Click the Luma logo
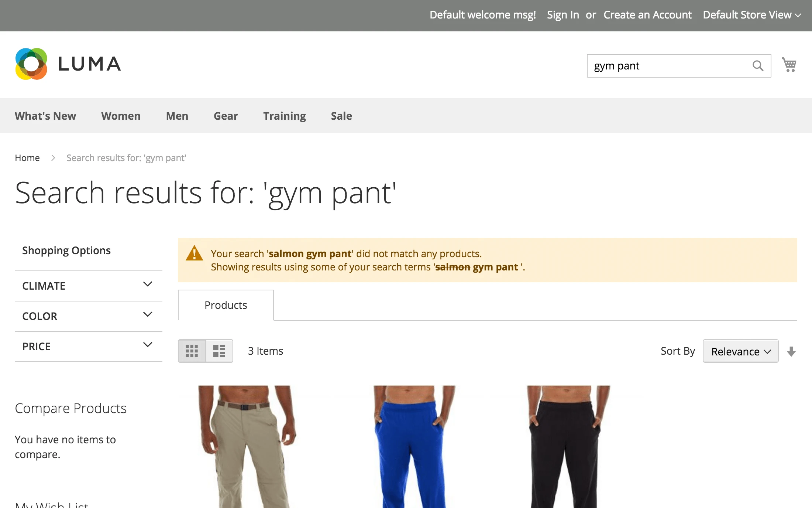The width and height of the screenshot is (812, 508). coord(68,64)
